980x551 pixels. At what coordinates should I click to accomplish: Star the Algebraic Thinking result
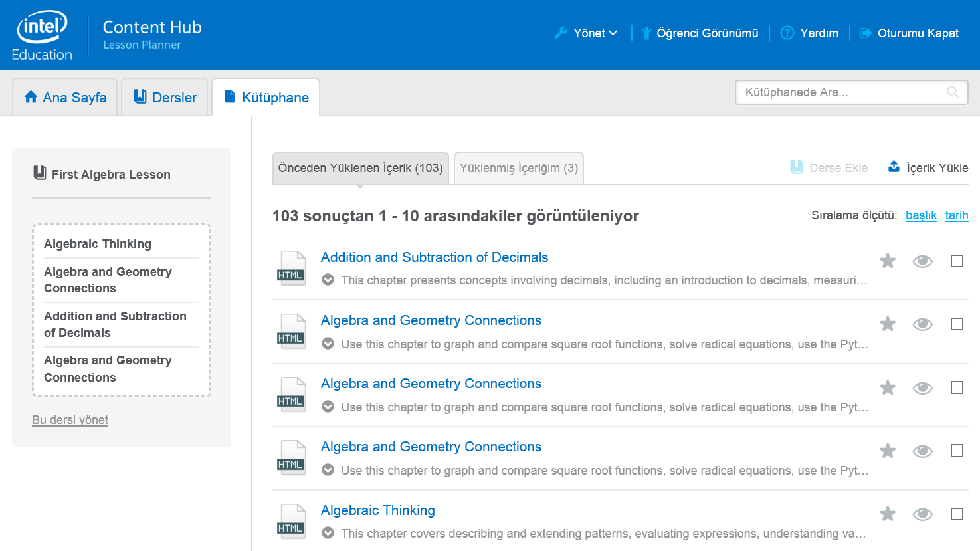(x=888, y=514)
